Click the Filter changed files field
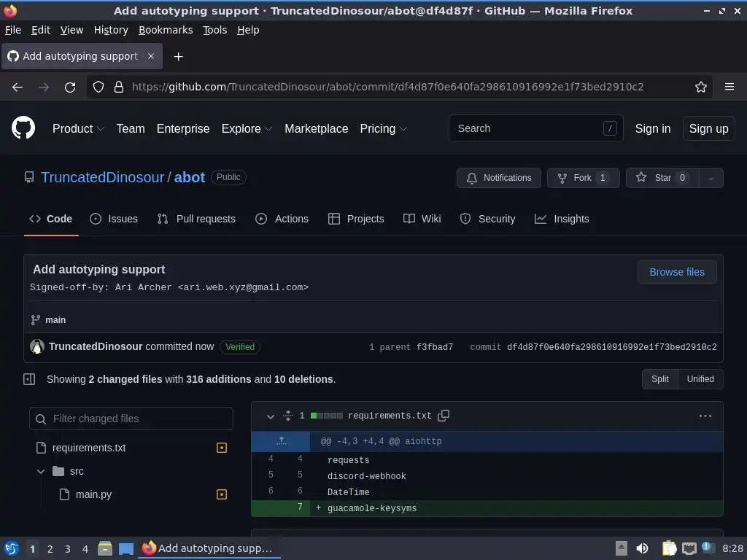The width and height of the screenshot is (747, 560). point(131,419)
